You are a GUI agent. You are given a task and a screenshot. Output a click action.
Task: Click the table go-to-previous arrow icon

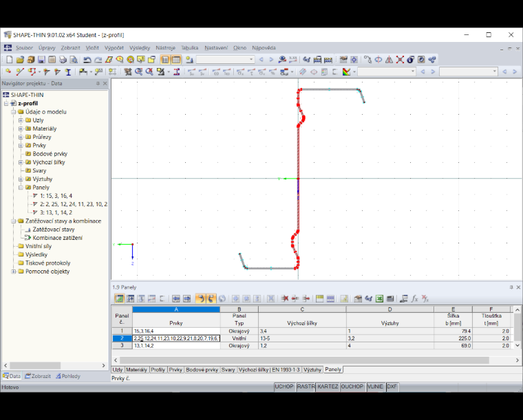click(176, 298)
